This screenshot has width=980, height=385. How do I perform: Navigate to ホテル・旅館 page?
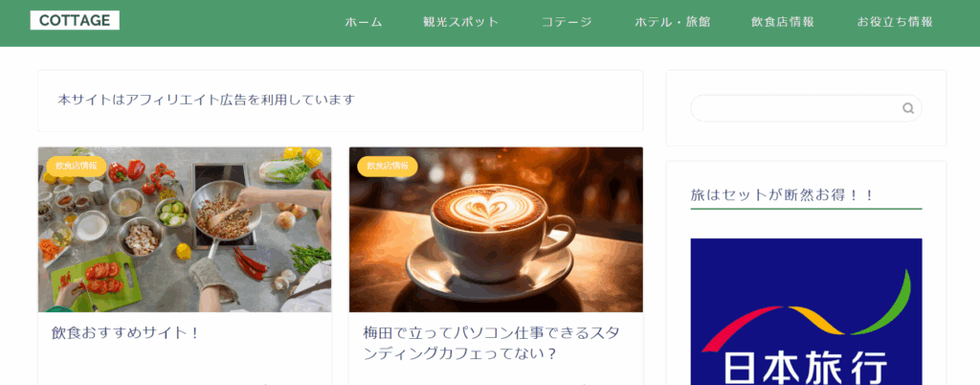coord(673,22)
